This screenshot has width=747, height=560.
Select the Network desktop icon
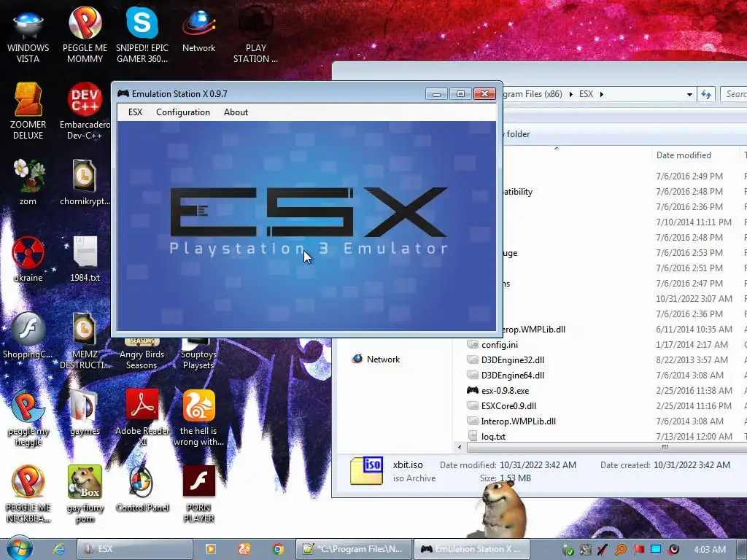pyautogui.click(x=198, y=31)
